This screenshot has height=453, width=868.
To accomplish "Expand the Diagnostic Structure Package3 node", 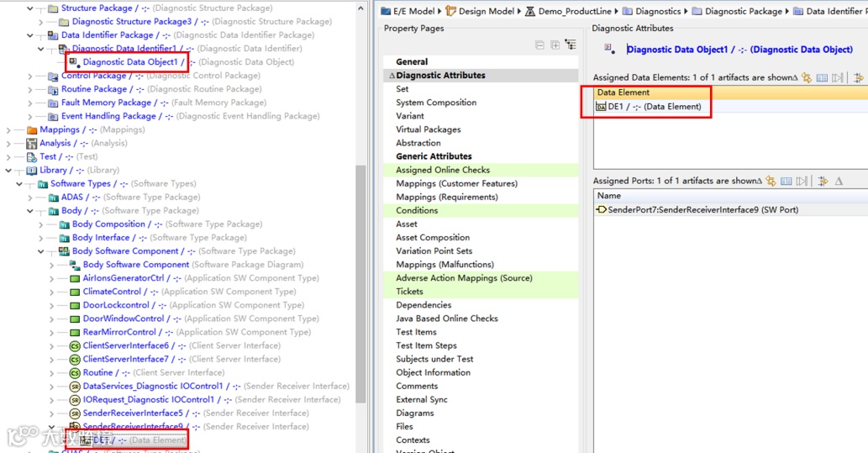I will pyautogui.click(x=41, y=22).
